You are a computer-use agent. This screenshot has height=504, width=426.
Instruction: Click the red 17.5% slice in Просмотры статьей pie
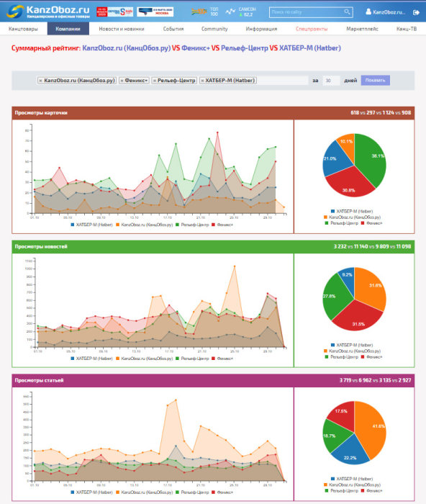[x=343, y=415]
